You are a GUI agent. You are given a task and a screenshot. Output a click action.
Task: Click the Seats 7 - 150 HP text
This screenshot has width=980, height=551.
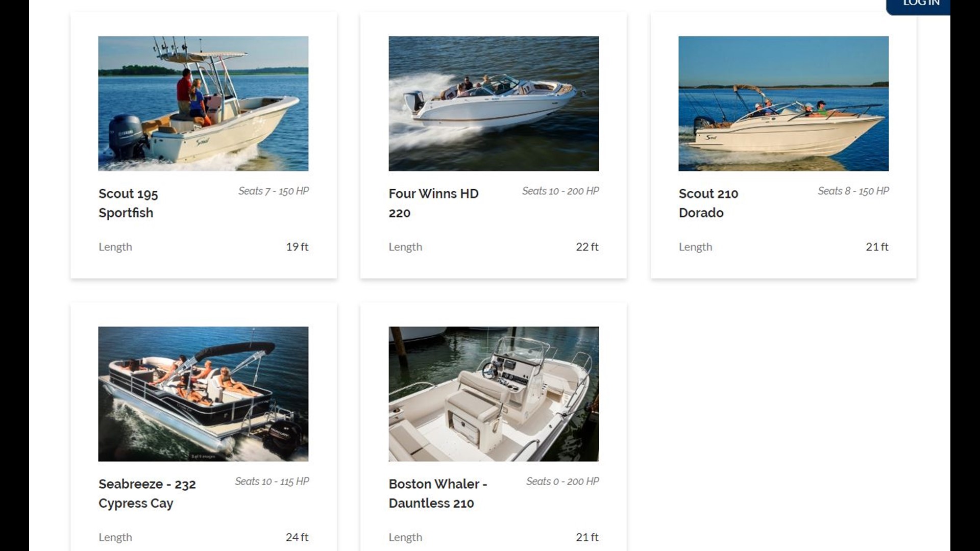[x=274, y=191]
